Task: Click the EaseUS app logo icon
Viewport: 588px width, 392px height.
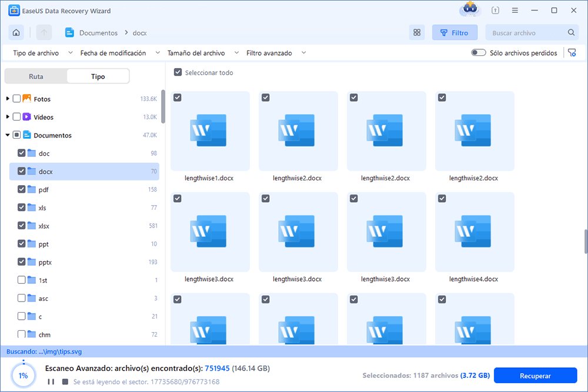Action: point(14,11)
